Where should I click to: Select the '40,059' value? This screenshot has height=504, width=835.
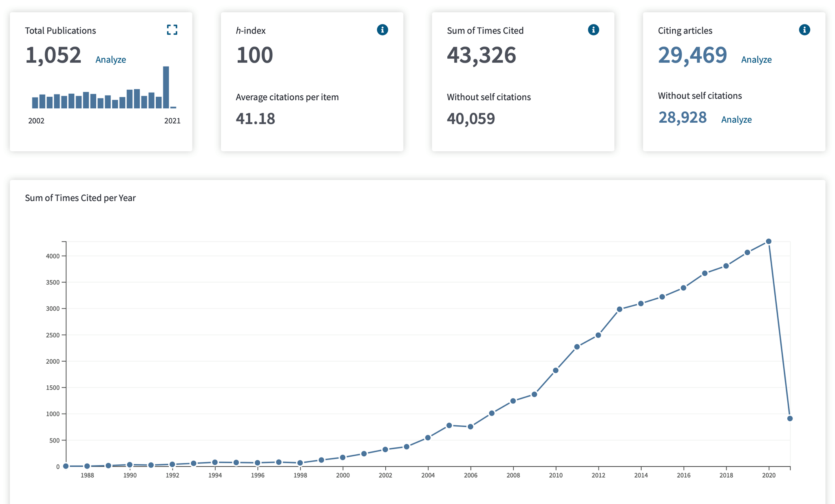[471, 119]
